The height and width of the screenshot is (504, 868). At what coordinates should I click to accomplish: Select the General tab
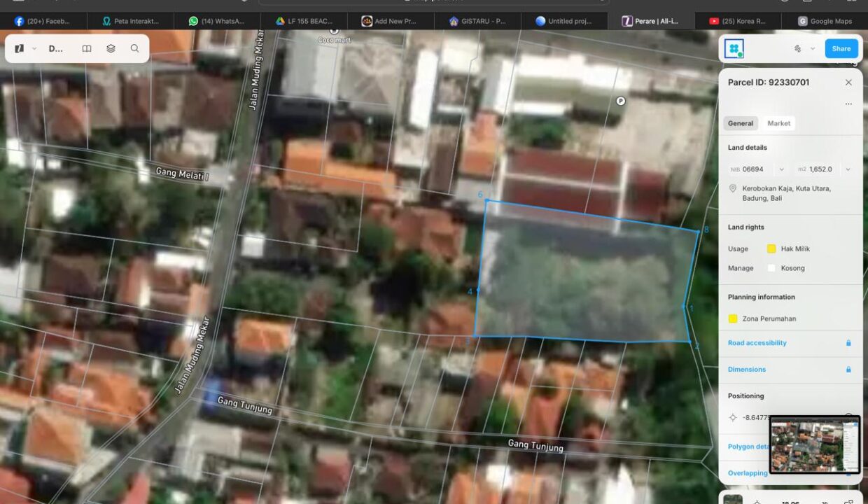click(740, 123)
